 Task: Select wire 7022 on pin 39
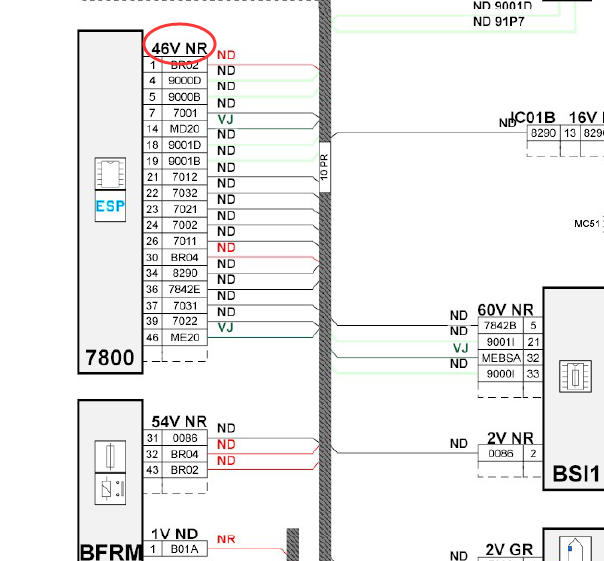(x=185, y=321)
